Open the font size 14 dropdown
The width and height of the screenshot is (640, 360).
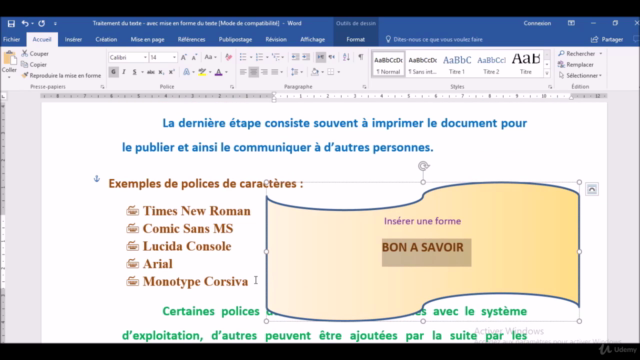tap(174, 58)
